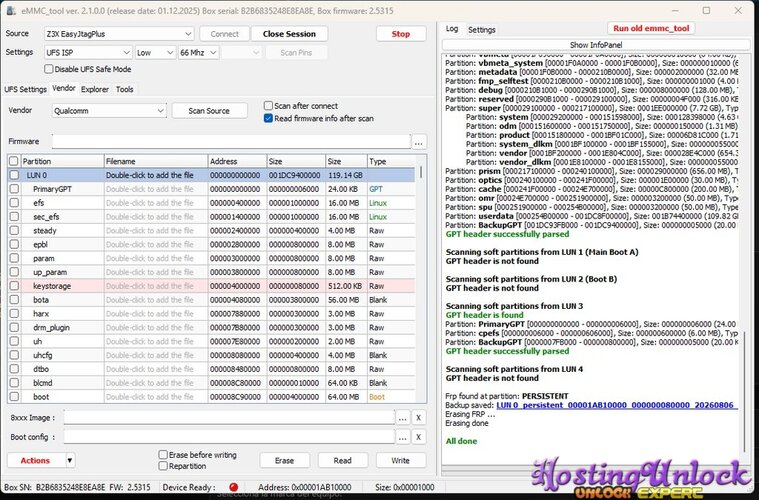
Task: Open the LUN 0 persistent backup link
Action: pyautogui.click(x=617, y=405)
